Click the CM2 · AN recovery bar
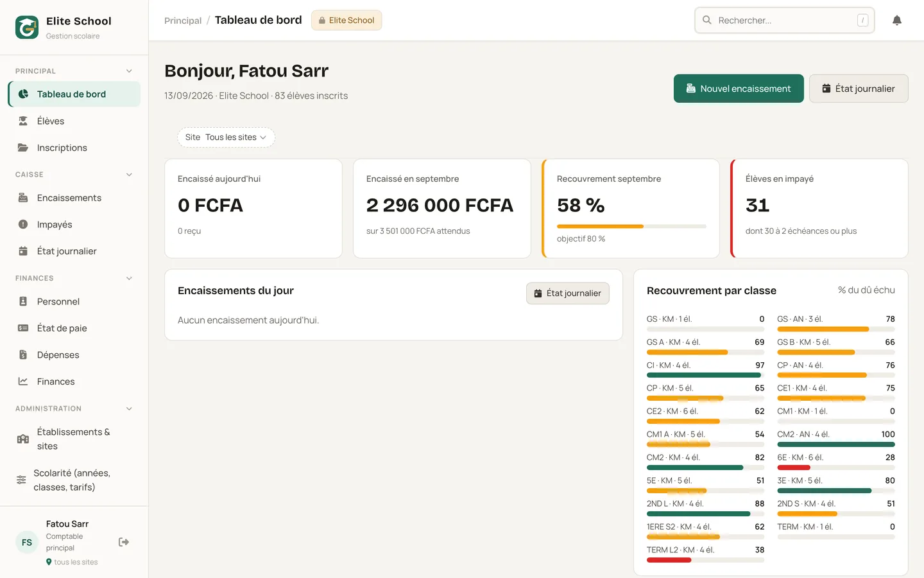Viewport: 924px width, 578px height. pyautogui.click(x=836, y=444)
